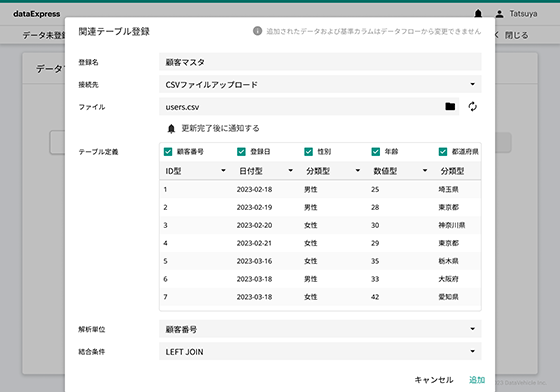Click the 栃木県 cell

click(449, 261)
